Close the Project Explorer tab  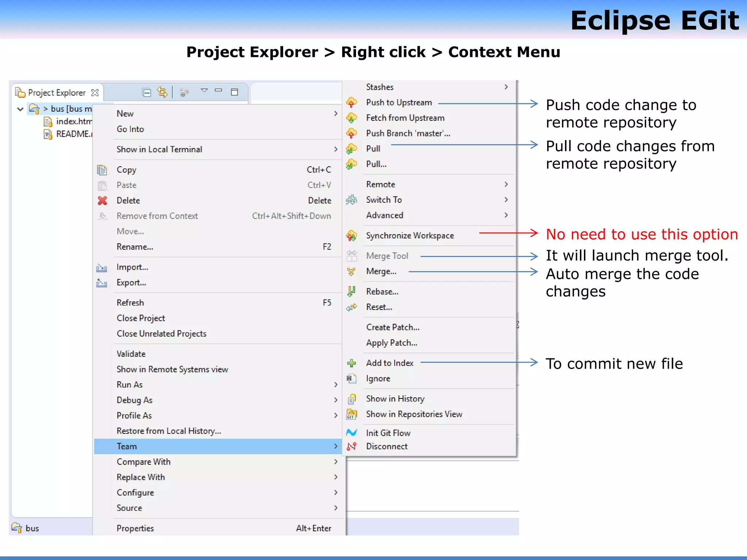click(x=95, y=93)
